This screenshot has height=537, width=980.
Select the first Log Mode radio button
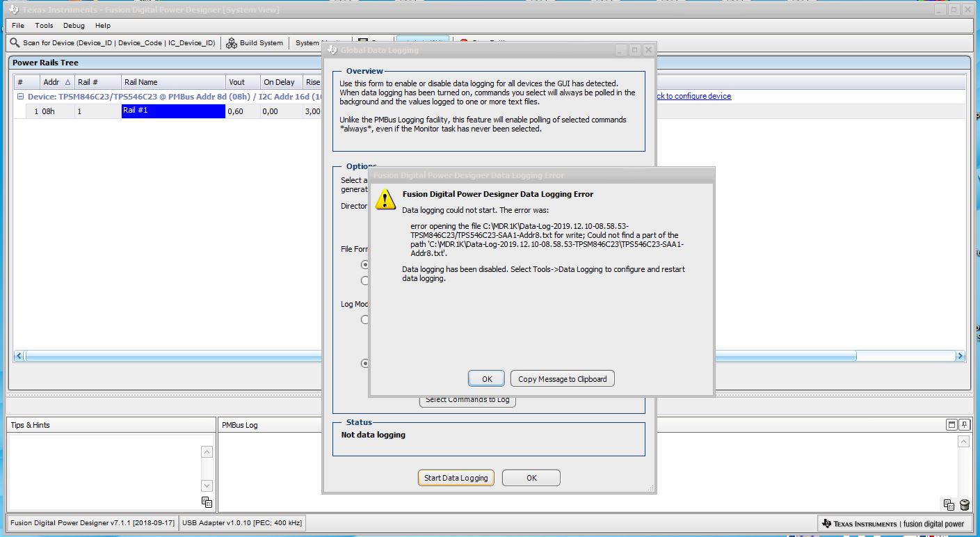pos(365,319)
